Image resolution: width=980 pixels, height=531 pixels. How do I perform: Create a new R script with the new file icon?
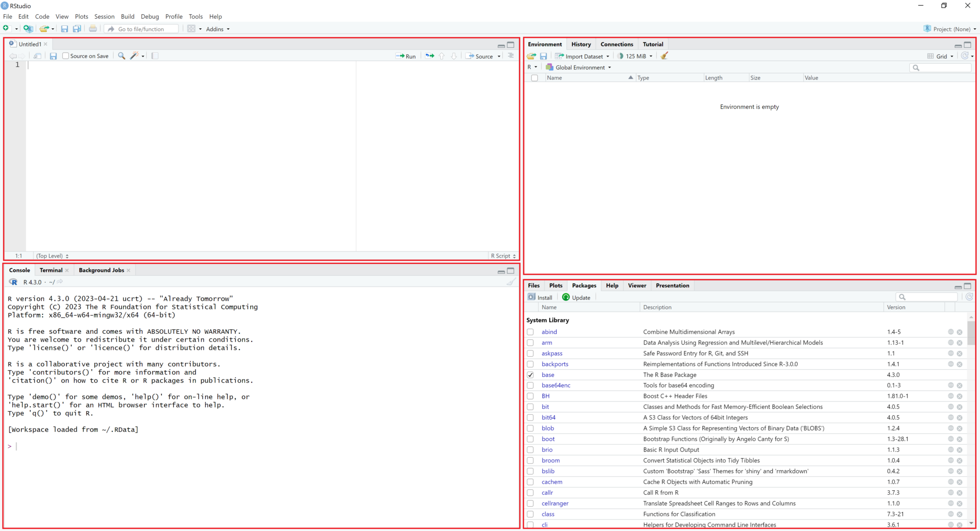5,28
